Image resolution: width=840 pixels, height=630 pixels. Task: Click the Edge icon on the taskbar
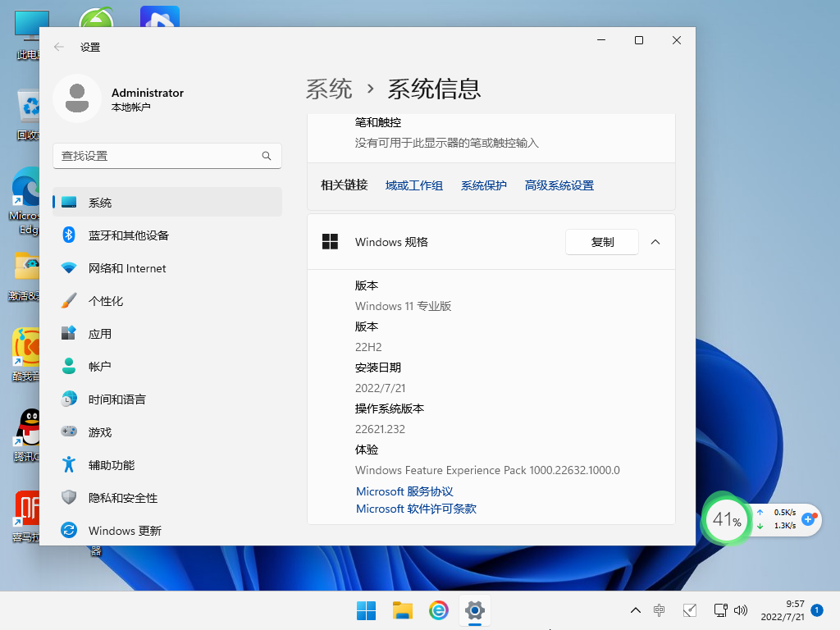coord(438,610)
